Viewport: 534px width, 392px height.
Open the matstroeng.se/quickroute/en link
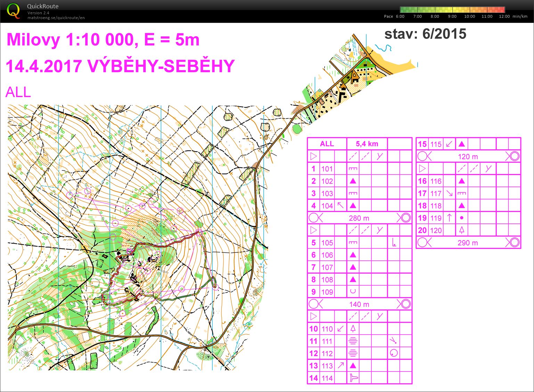56,18
